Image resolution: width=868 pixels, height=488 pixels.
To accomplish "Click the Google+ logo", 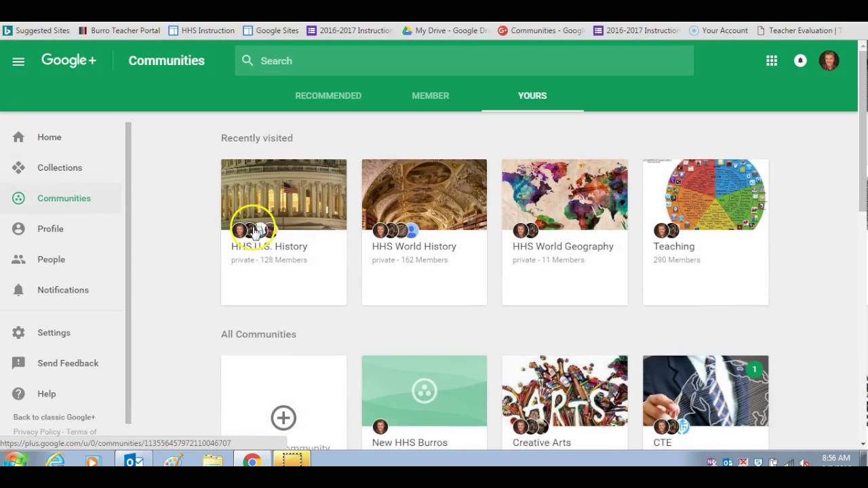I will coord(68,60).
